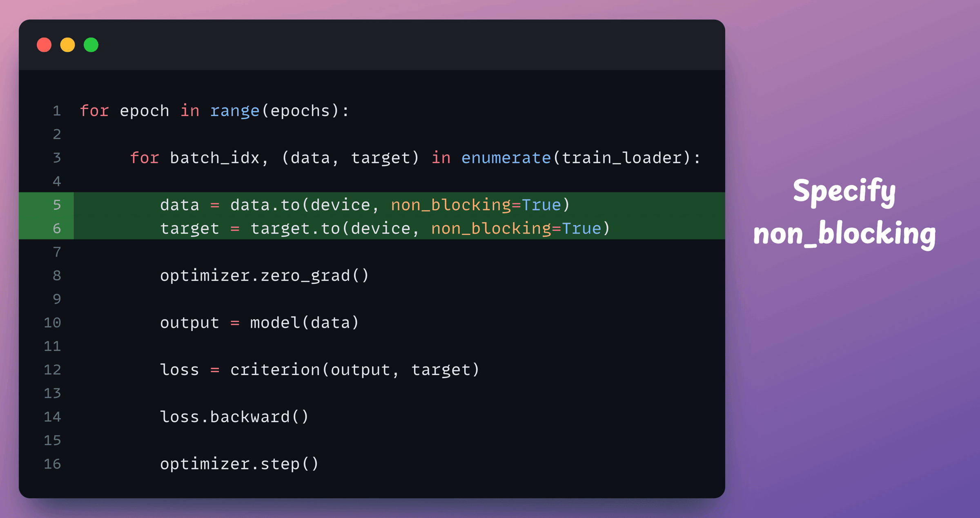Click the enumerate call on line 3
This screenshot has height=518, width=980.
click(506, 158)
